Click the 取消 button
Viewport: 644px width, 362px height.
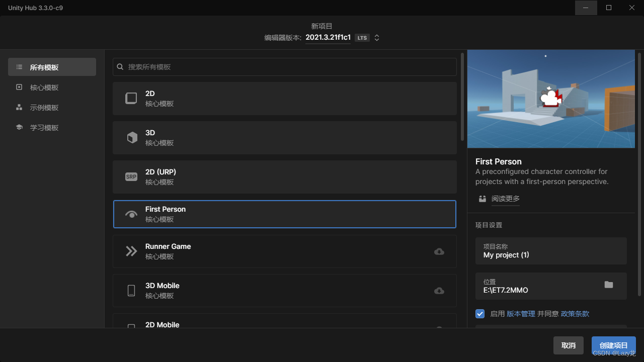coord(569,345)
